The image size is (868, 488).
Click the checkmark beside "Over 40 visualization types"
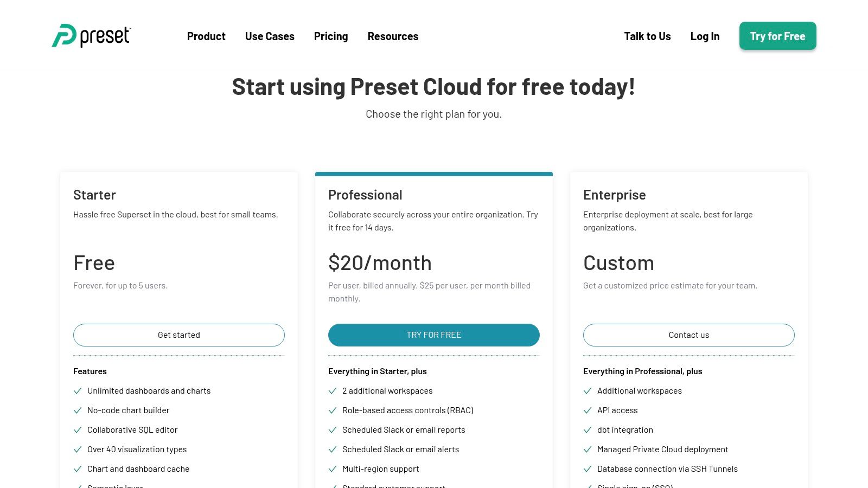click(78, 450)
